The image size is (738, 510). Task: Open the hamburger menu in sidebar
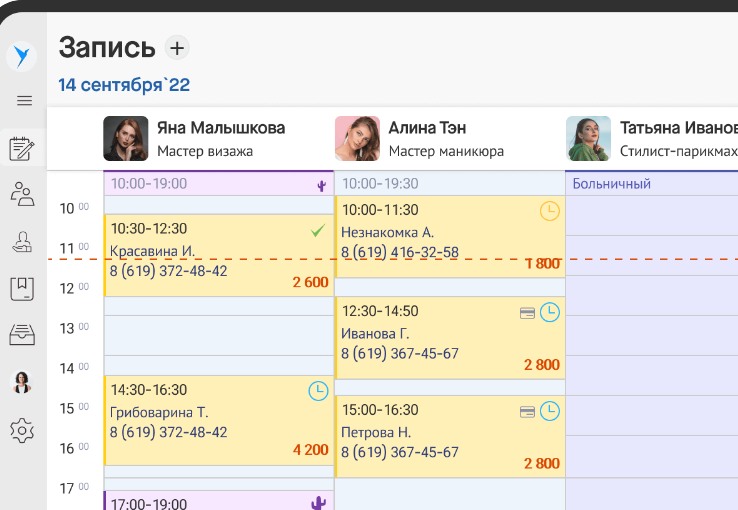(x=24, y=100)
